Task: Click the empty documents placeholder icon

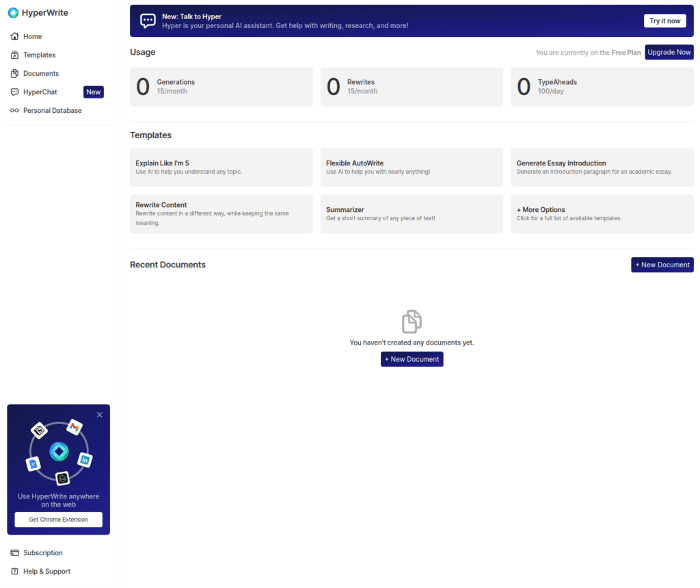Action: tap(412, 321)
